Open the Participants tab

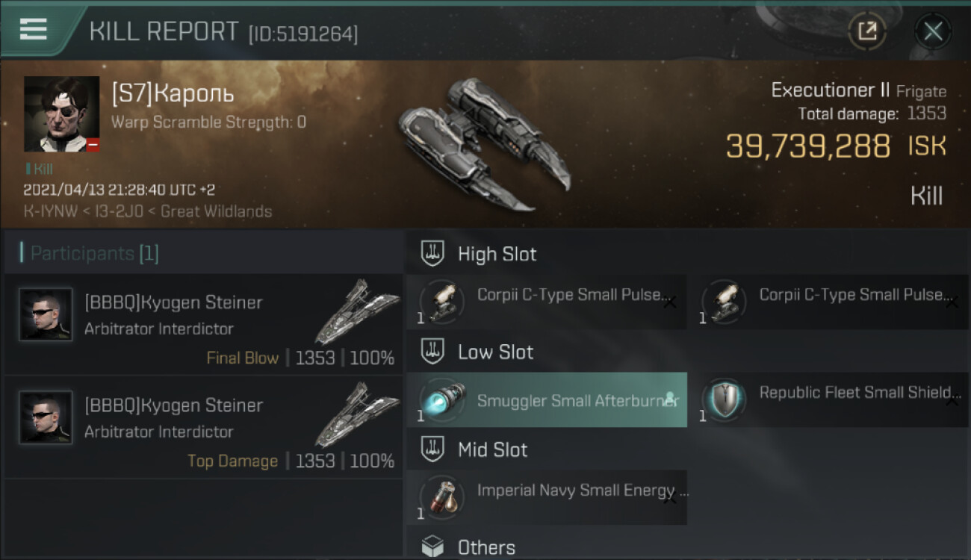[x=94, y=253]
